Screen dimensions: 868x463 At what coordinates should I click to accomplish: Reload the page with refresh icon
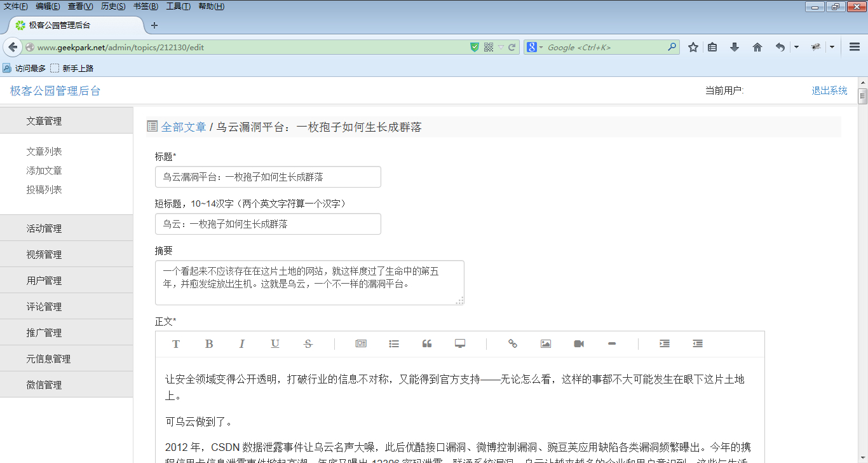(512, 47)
